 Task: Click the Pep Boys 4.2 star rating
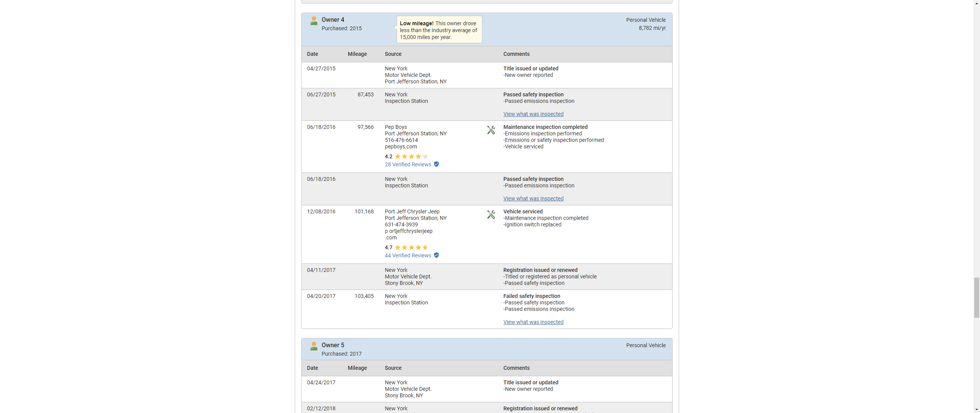pos(411,156)
